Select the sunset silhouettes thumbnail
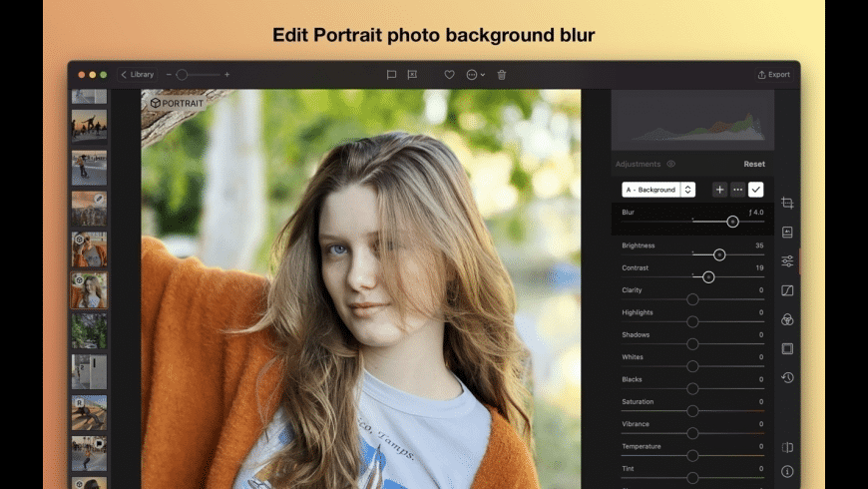The height and width of the screenshot is (489, 868). (89, 126)
